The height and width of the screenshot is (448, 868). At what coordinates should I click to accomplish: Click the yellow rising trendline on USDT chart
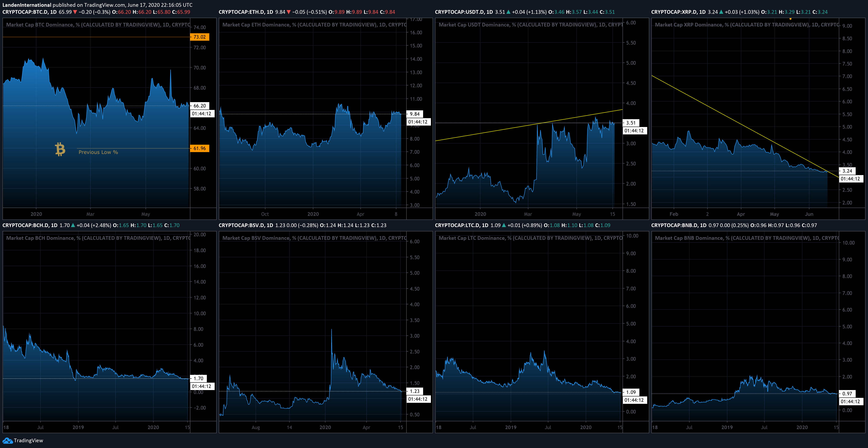tap(529, 125)
